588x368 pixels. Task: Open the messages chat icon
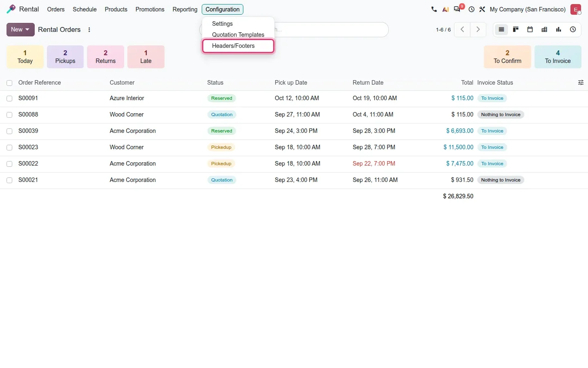tap(457, 9)
